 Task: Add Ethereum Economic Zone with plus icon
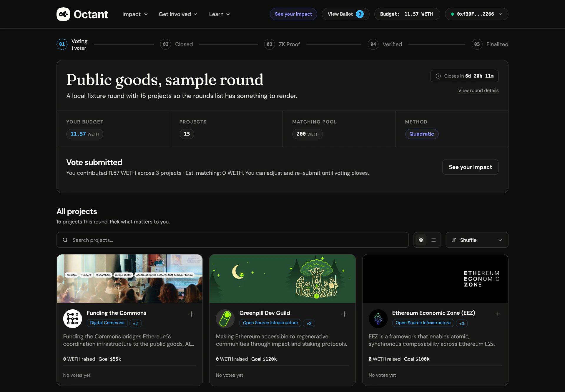pos(497,314)
